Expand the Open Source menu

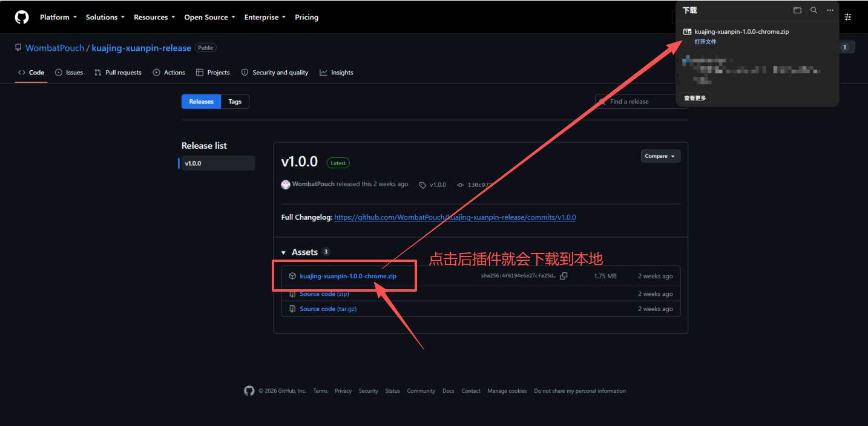click(x=209, y=17)
